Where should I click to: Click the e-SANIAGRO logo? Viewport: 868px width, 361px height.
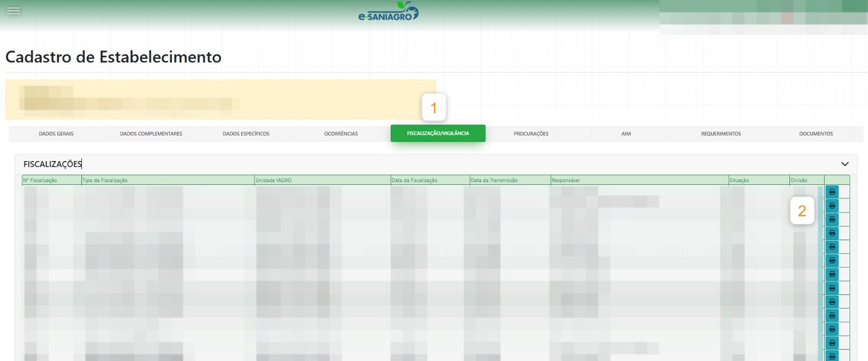coord(388,12)
